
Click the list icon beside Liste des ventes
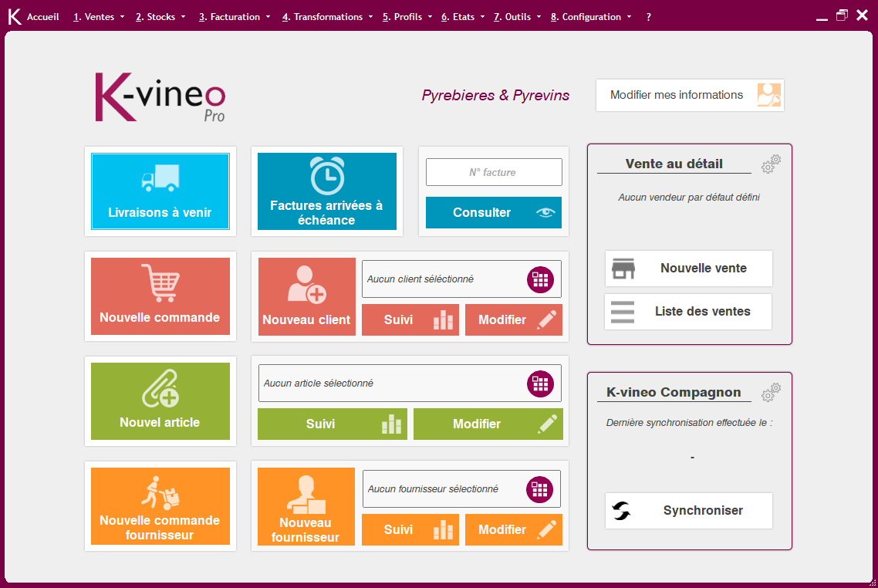click(x=623, y=312)
